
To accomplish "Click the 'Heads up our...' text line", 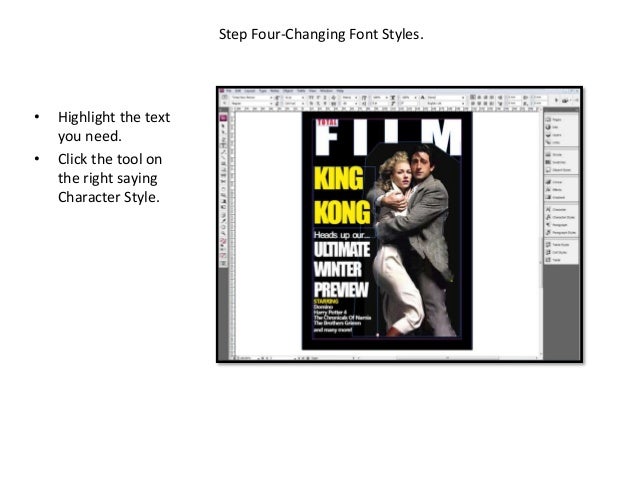I will (x=342, y=235).
